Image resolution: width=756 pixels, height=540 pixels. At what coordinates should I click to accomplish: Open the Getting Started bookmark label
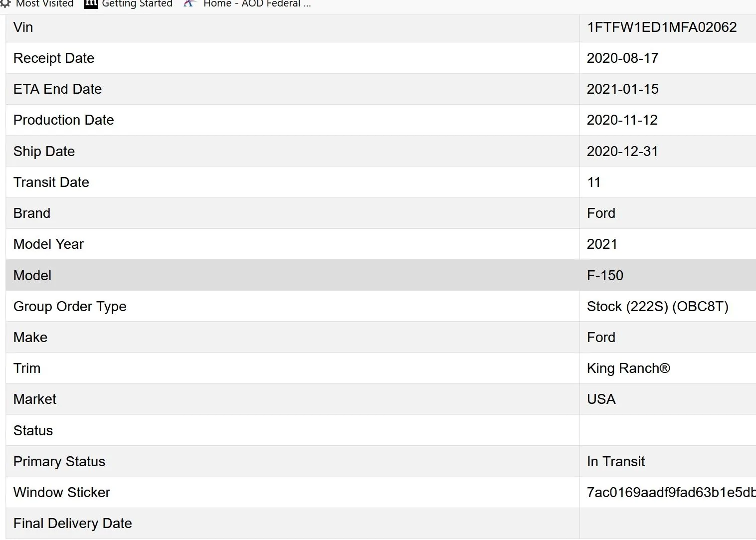click(x=137, y=4)
